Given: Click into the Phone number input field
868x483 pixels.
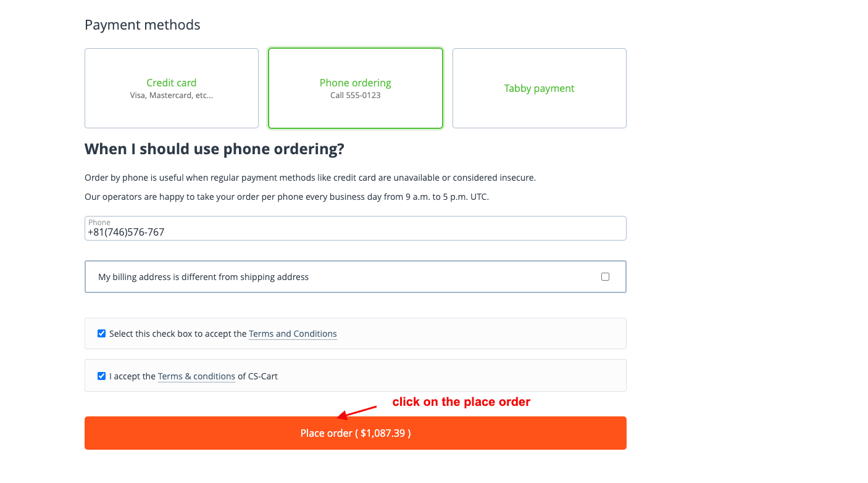Looking at the screenshot, I should (x=355, y=233).
